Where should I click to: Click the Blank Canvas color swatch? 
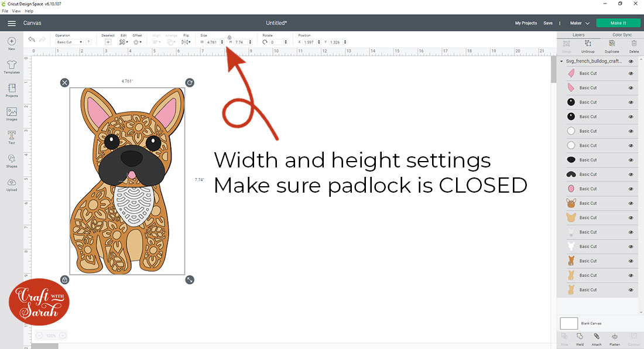pos(569,324)
